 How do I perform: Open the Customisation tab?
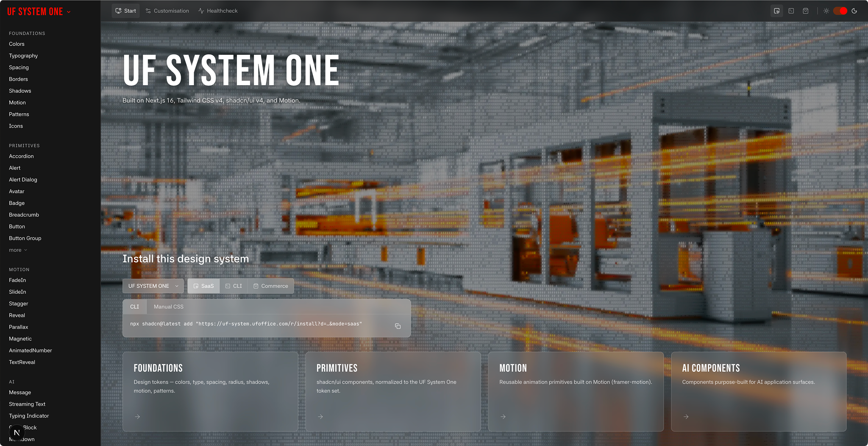coord(167,11)
